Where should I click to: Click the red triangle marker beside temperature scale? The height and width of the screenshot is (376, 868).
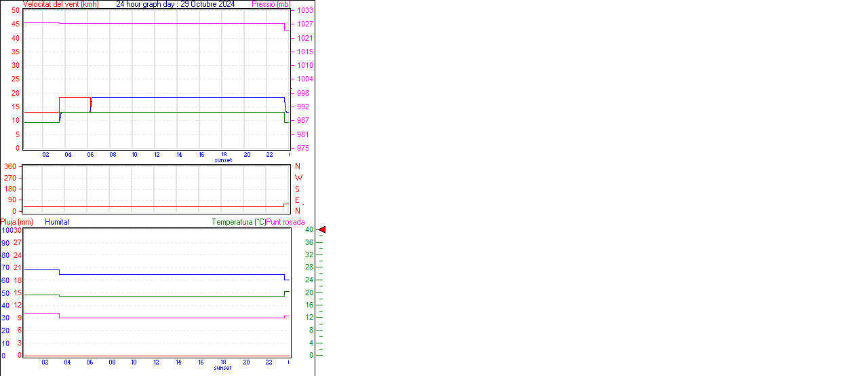[322, 230]
